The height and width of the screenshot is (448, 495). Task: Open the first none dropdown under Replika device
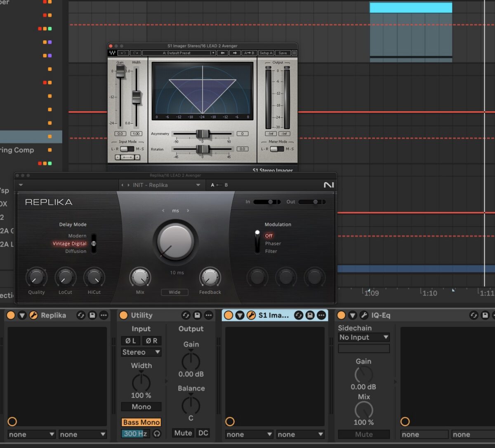(x=31, y=434)
